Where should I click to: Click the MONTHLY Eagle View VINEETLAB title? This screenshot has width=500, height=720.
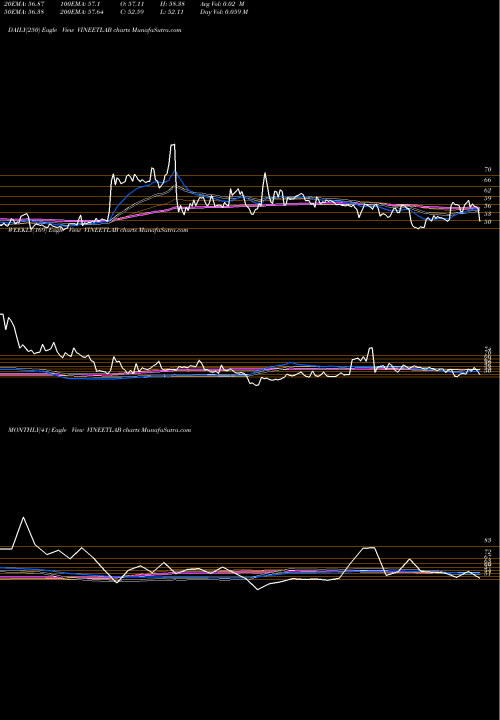(99, 430)
